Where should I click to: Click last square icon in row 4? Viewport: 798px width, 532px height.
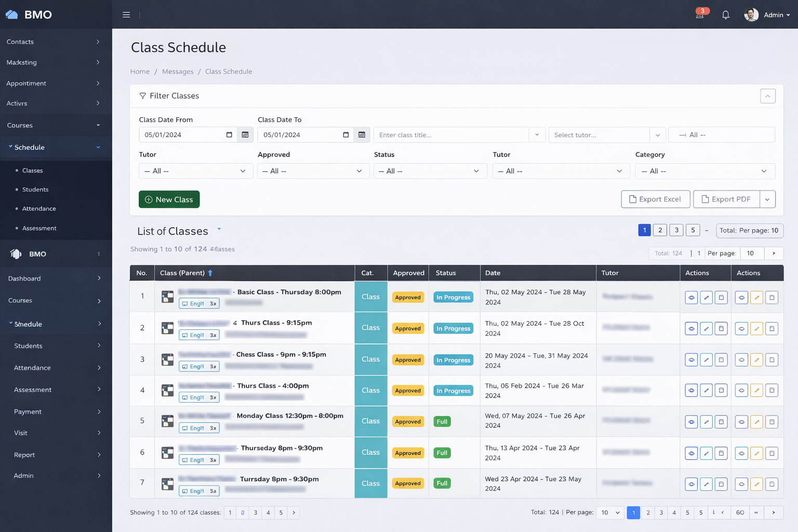coord(772,390)
